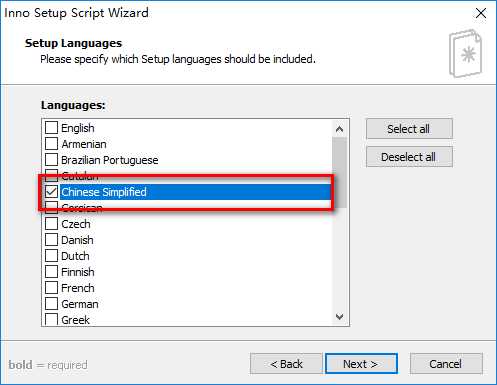This screenshot has height=385, width=497.
Task: Tick the Brazilian Portuguese checkbox
Action: click(51, 159)
